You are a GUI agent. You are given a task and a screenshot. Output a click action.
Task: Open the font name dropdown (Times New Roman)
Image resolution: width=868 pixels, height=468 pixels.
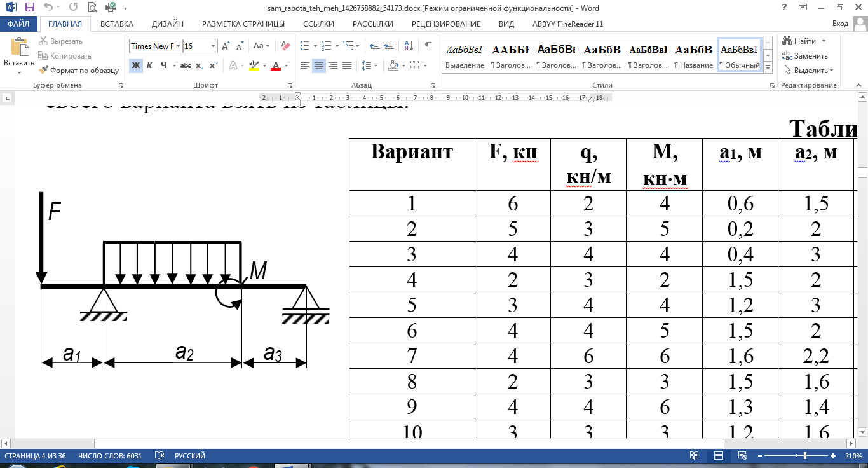click(x=178, y=46)
